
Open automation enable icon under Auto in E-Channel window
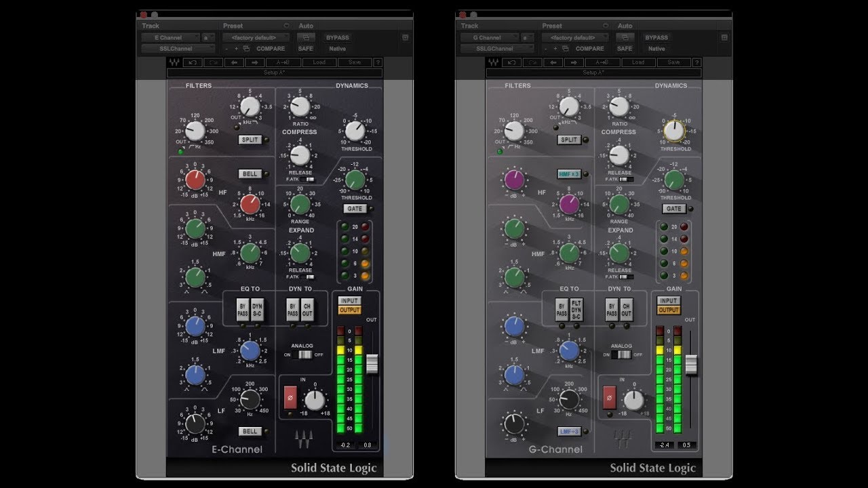point(306,38)
